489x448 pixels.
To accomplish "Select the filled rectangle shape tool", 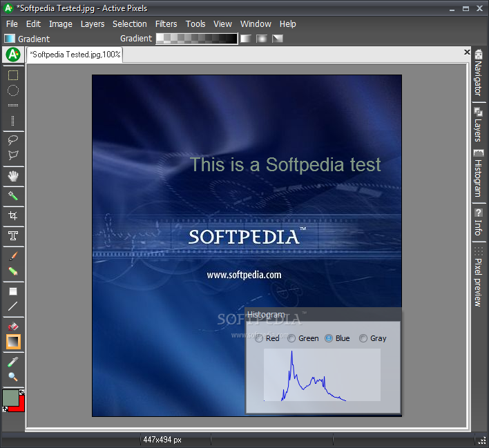I will [13, 291].
